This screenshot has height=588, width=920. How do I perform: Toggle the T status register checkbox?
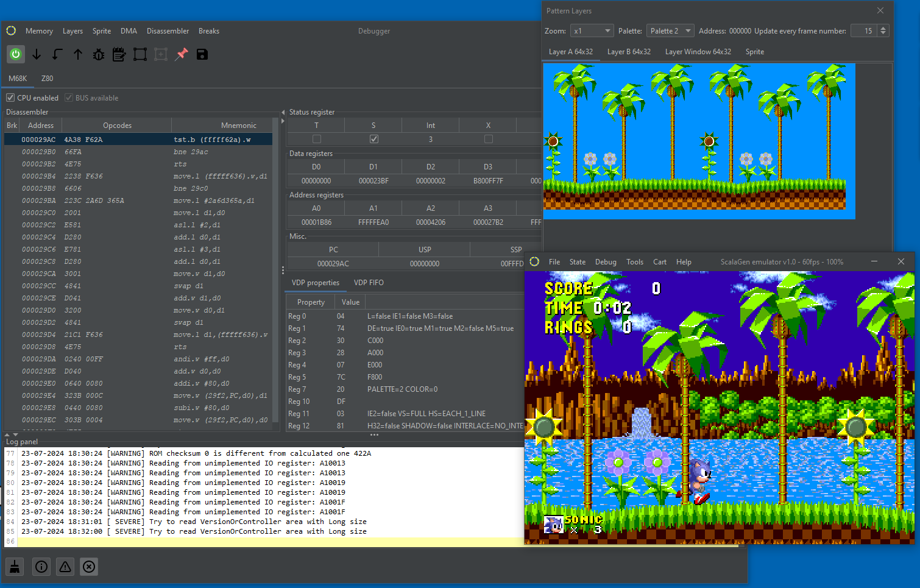[317, 139]
